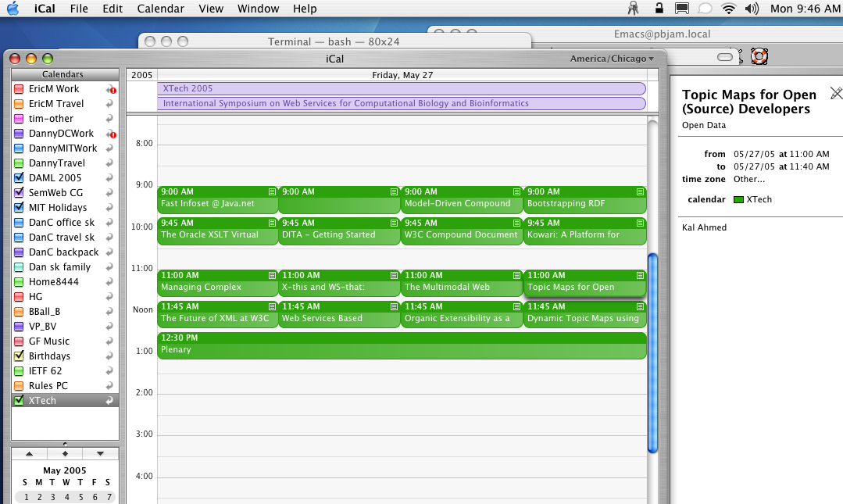Open the View menu
The height and width of the screenshot is (504, 843).
[211, 9]
